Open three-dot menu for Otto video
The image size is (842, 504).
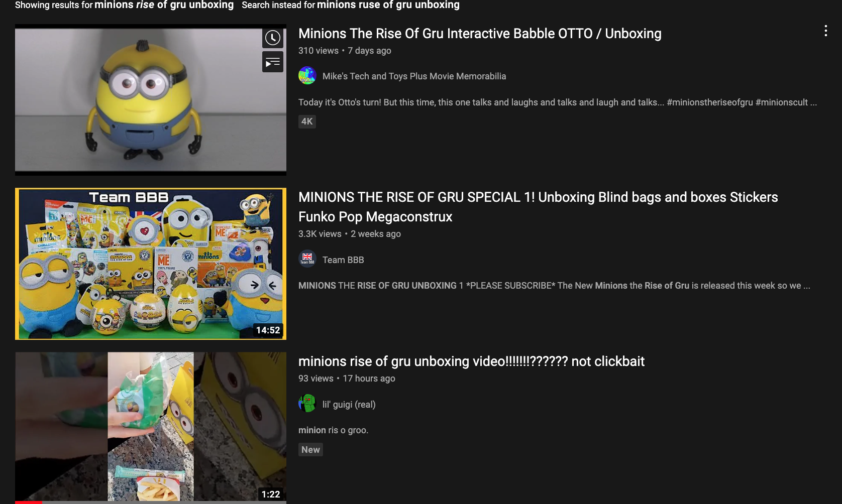click(x=825, y=31)
